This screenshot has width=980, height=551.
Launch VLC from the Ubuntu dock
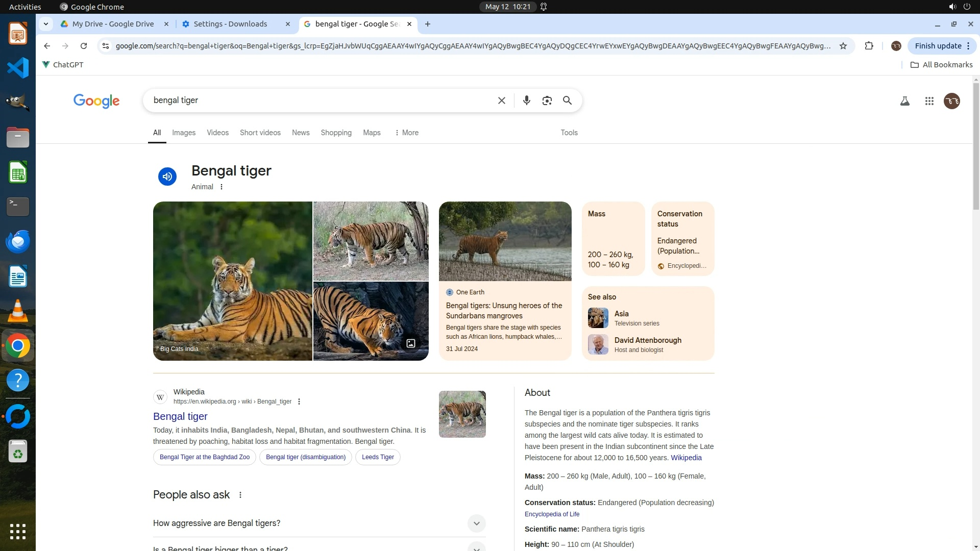17,311
